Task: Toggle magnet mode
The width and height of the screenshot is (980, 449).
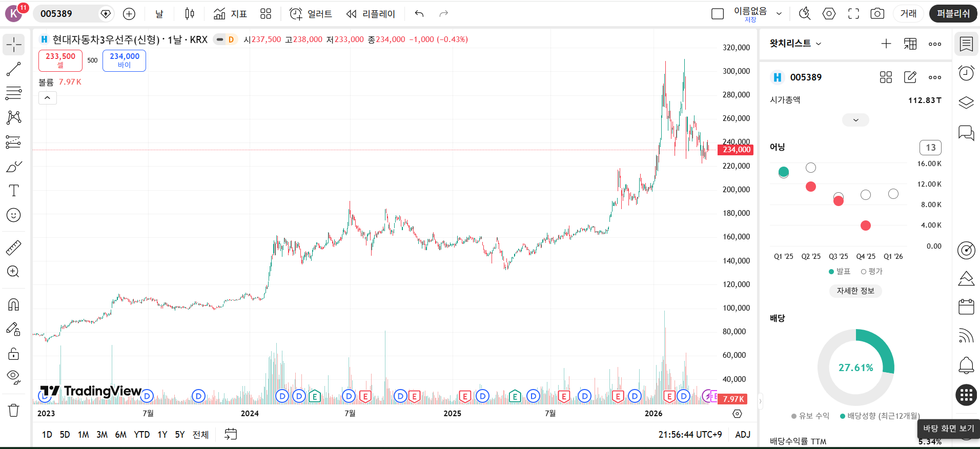Action: click(x=14, y=304)
